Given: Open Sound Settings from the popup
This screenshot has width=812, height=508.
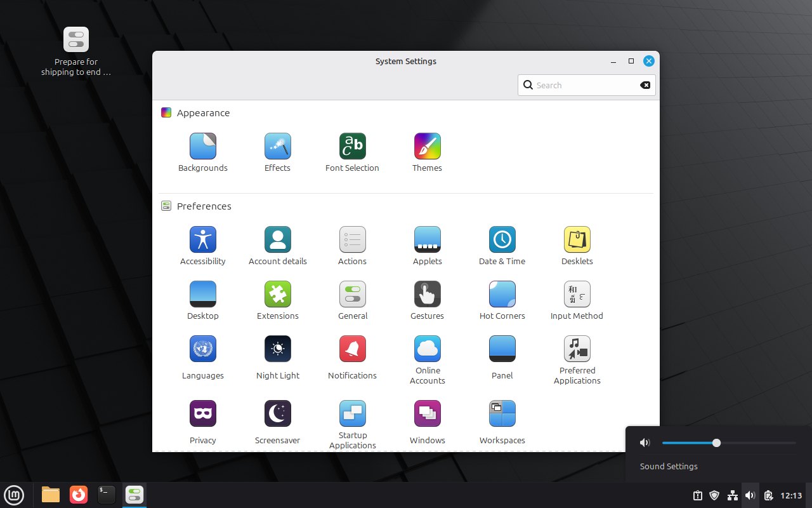Looking at the screenshot, I should coord(669,466).
